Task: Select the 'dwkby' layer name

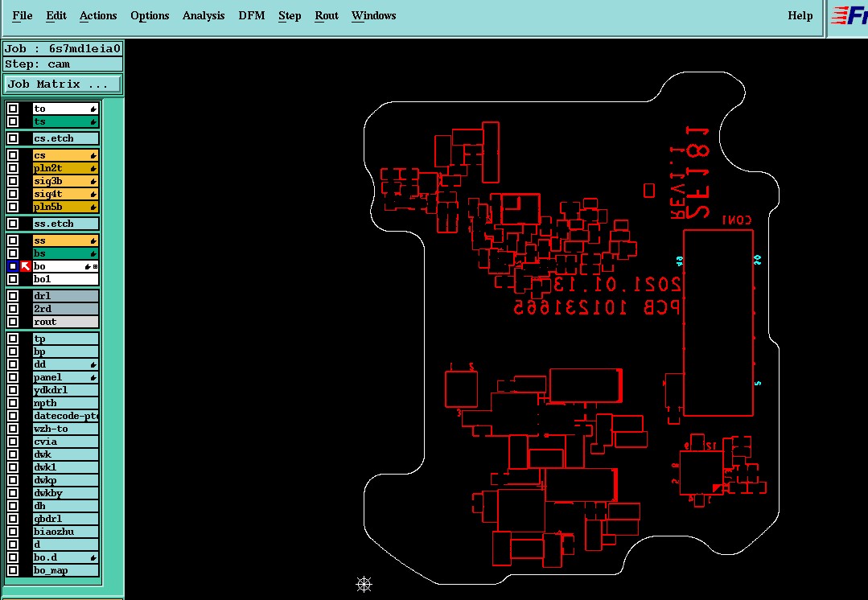Action: pos(65,493)
